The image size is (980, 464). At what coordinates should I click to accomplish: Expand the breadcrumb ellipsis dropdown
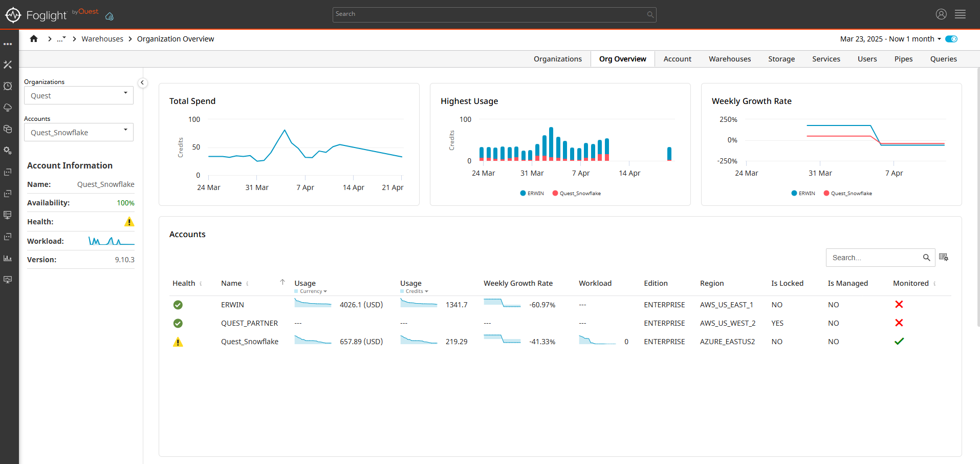click(x=61, y=39)
